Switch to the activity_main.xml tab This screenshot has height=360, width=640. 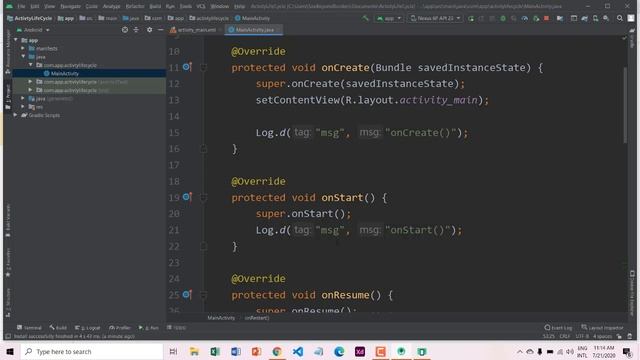[x=196, y=30]
